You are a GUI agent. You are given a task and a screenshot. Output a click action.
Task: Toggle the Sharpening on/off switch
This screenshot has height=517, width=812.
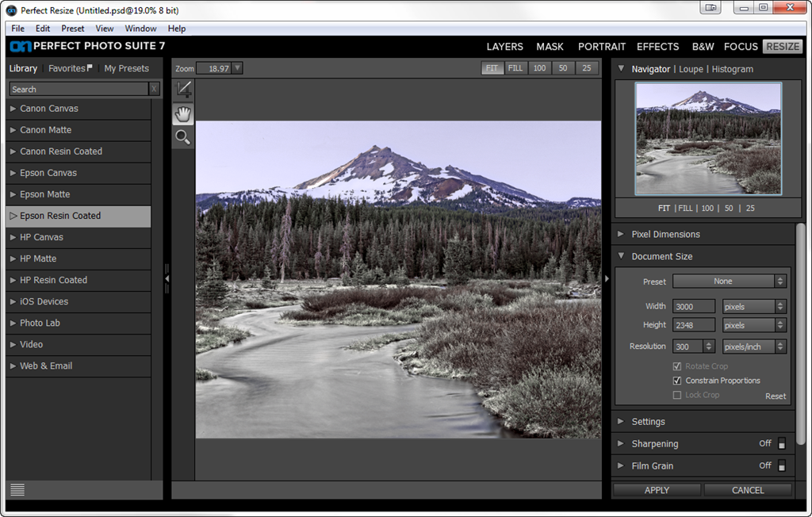(x=781, y=444)
